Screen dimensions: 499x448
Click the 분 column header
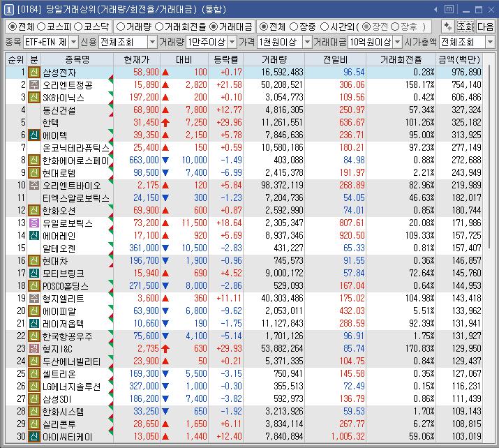pyautogui.click(x=33, y=59)
